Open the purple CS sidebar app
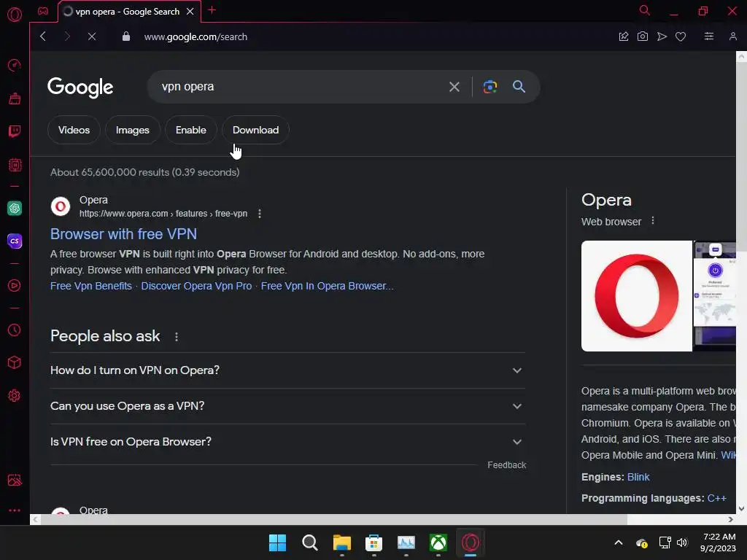Screen dimensions: 747x560 coord(15,241)
